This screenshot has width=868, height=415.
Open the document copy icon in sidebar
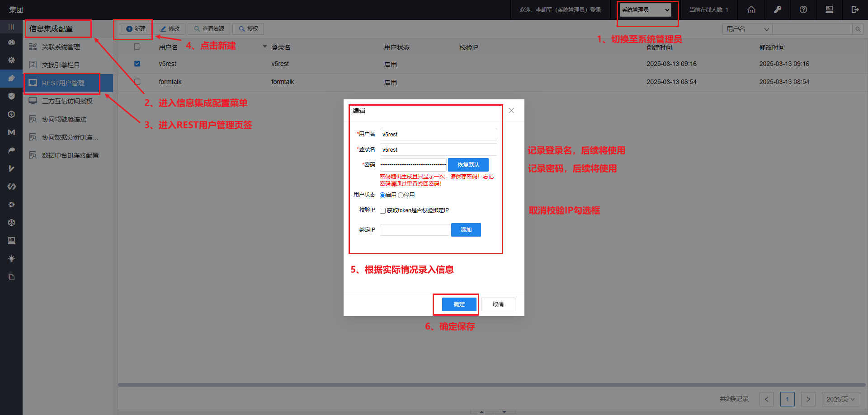coord(11,277)
